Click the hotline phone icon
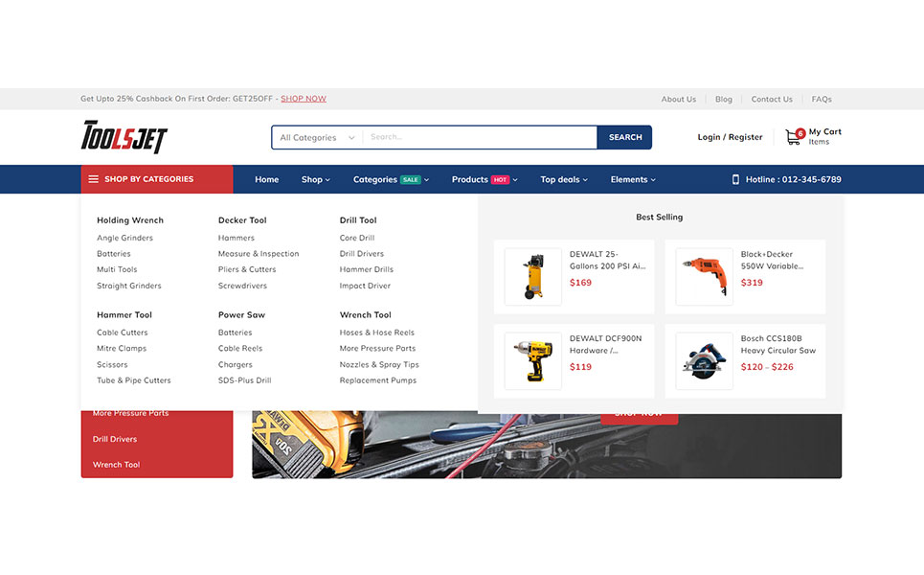This screenshot has width=924, height=575. tap(735, 179)
